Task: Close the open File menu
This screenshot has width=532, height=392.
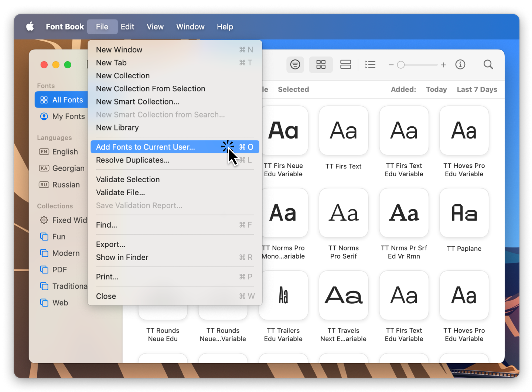Action: [102, 27]
